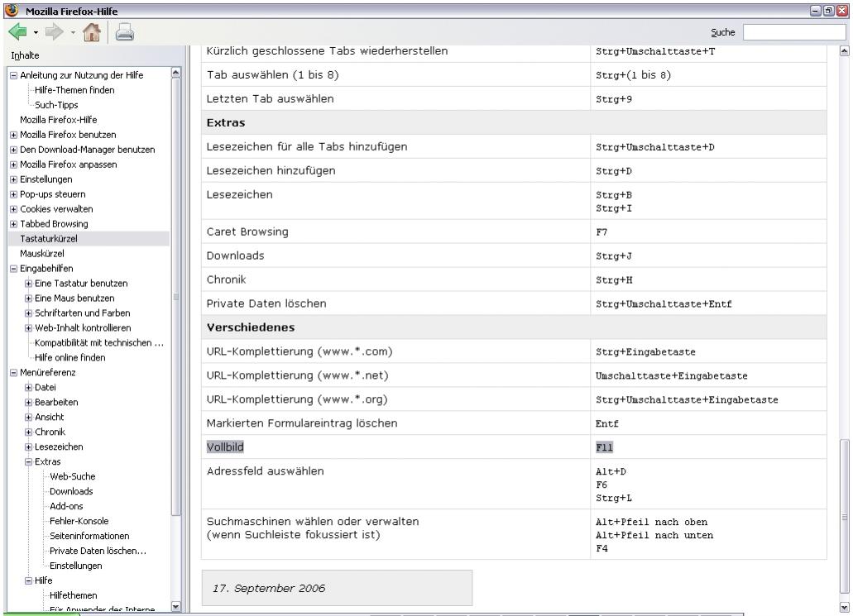853x616 pixels.
Task: Collapse the Extras tree node
Action: (28, 461)
